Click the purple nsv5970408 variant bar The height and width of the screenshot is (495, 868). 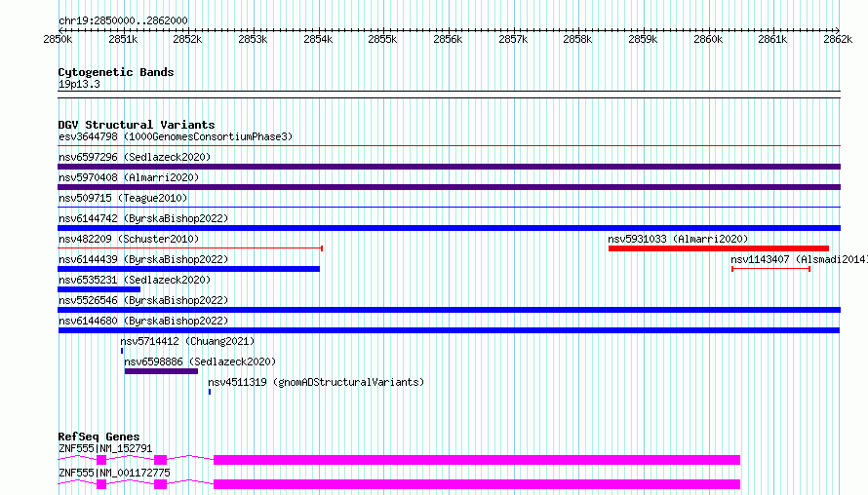click(449, 187)
